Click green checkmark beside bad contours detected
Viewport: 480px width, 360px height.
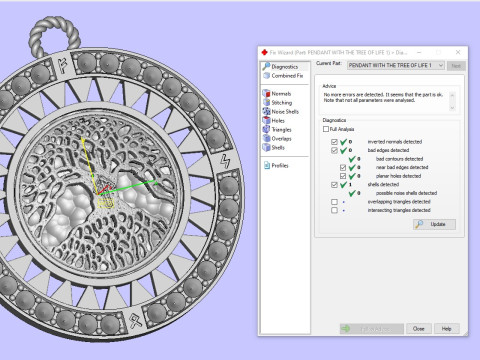(x=352, y=159)
